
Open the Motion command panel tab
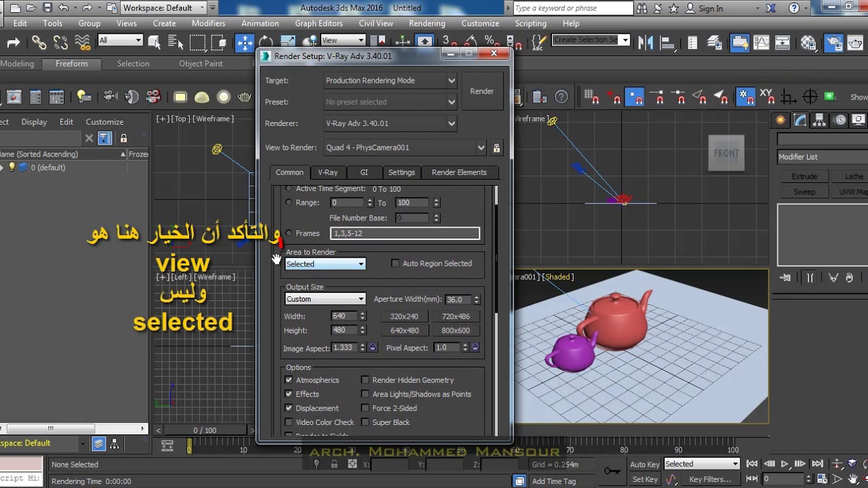(840, 121)
